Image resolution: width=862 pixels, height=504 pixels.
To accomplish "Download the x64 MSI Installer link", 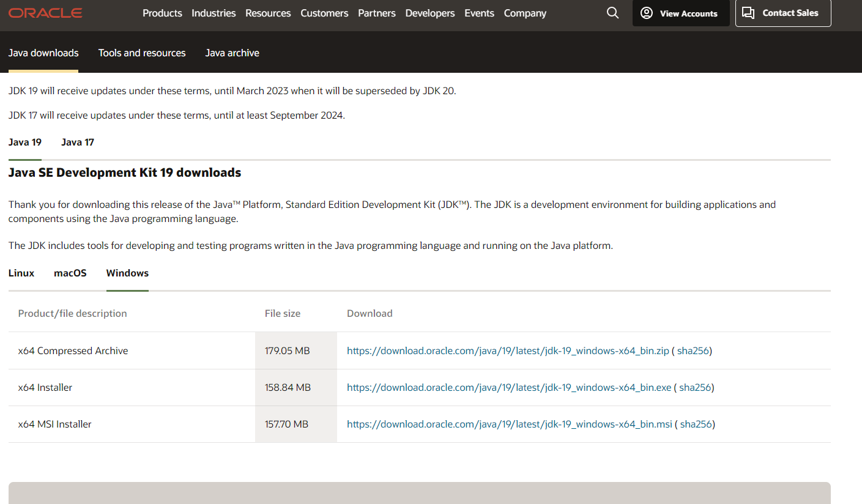I will 510,424.
